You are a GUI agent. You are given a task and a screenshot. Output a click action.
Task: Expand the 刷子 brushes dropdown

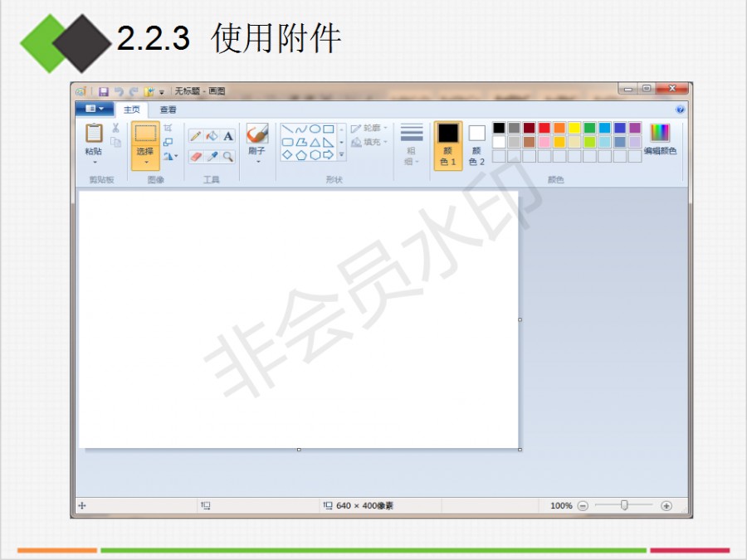coord(257,162)
